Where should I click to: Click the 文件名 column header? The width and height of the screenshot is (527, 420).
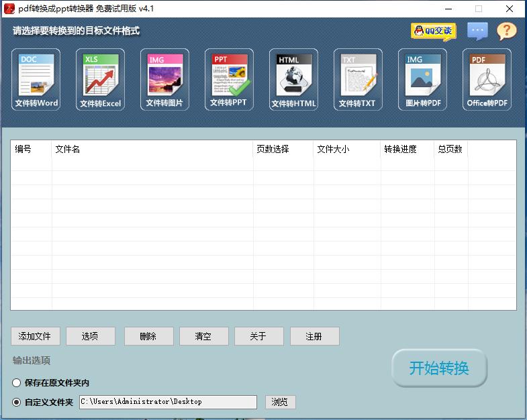point(152,149)
